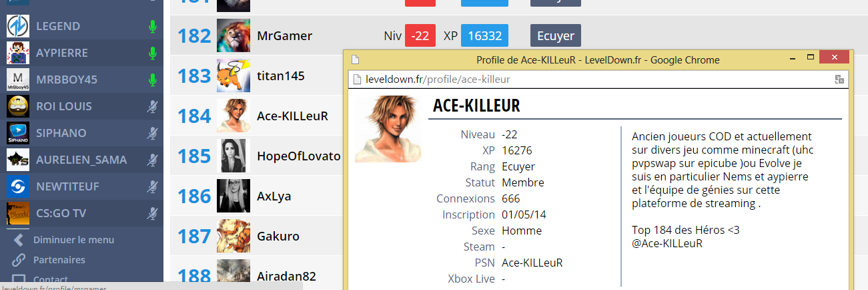Open the titan145 profile name

[281, 76]
